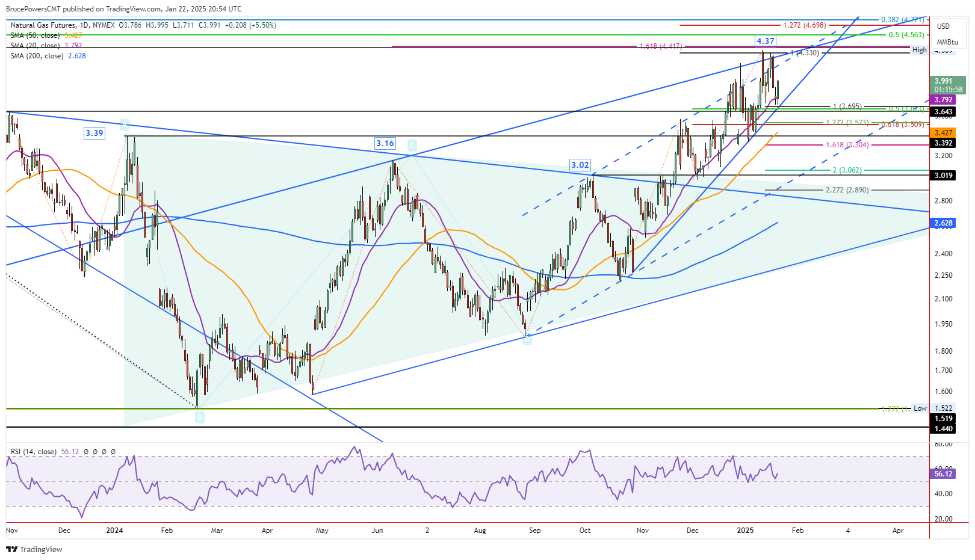
Task: Select the 1 (4.330) Fibonacci label
Action: coord(805,53)
